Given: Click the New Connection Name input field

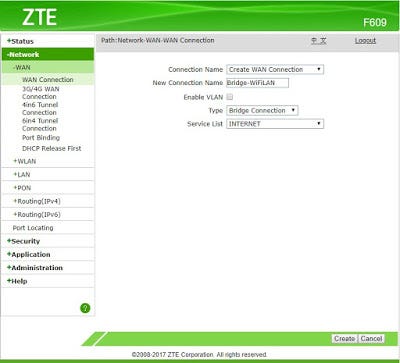Looking at the screenshot, I should pyautogui.click(x=257, y=83).
